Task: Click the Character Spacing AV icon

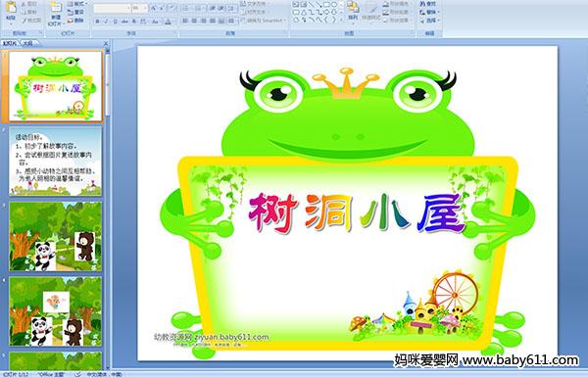Action: click(x=144, y=22)
